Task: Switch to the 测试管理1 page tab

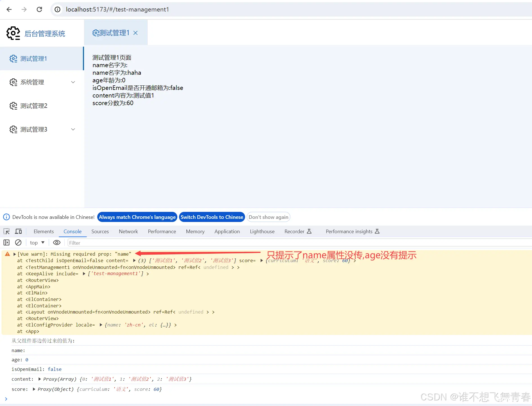Action: pos(116,33)
